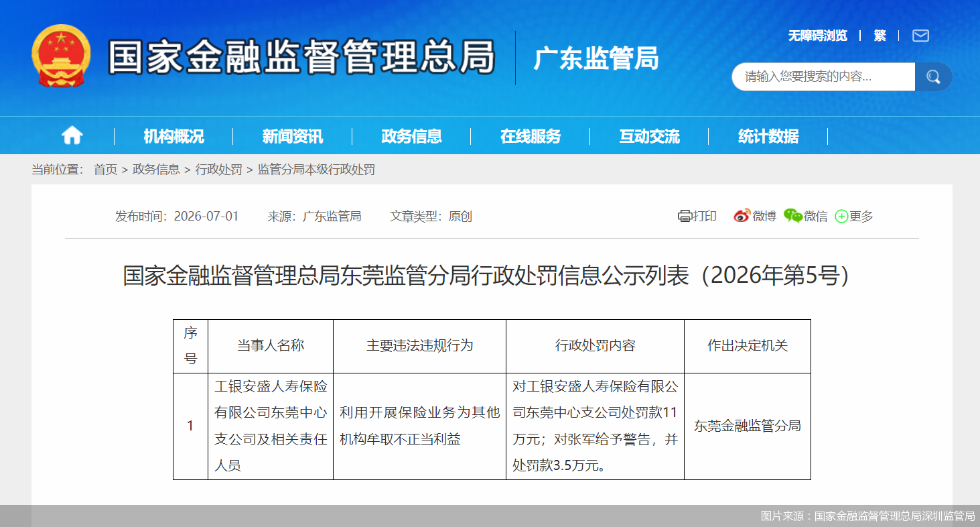Image resolution: width=980 pixels, height=527 pixels.
Task: Click table header 行政处罚内容
Action: click(x=595, y=346)
